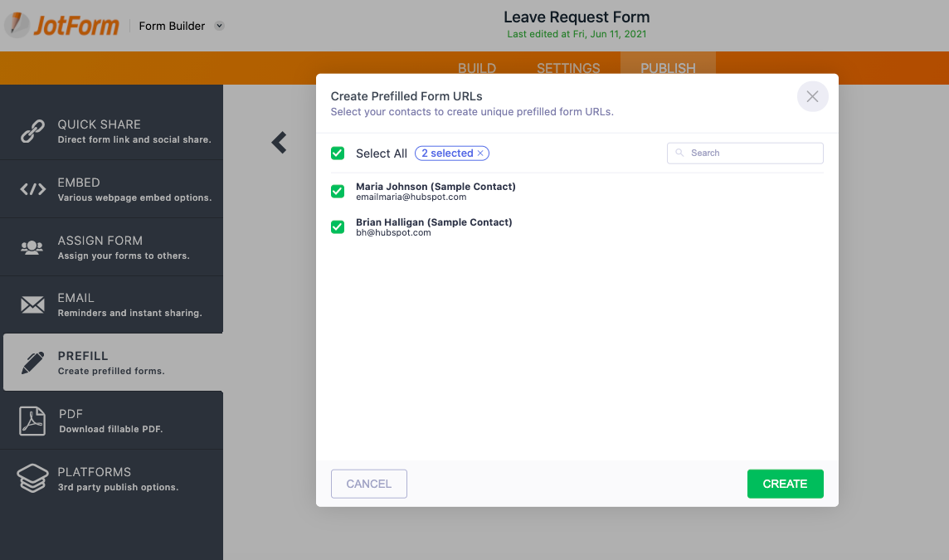
Task: Click the Assign Form people icon
Action: (32, 247)
